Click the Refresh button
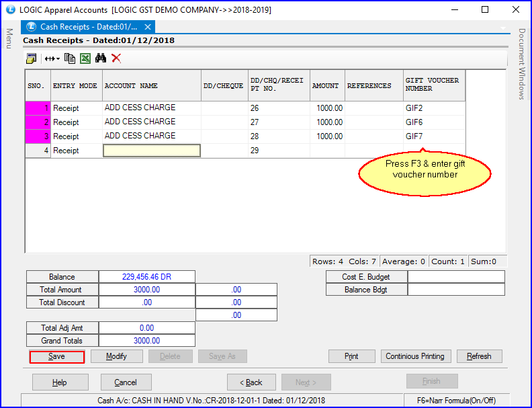 [479, 356]
